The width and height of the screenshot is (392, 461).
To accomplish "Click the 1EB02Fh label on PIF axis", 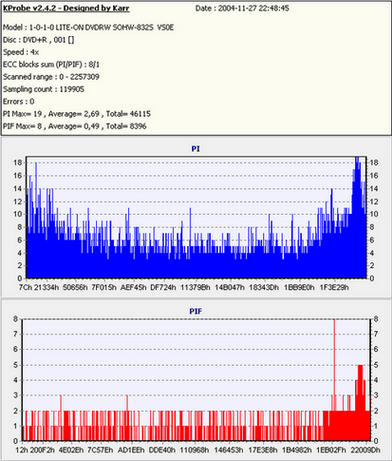I will pos(331,450).
